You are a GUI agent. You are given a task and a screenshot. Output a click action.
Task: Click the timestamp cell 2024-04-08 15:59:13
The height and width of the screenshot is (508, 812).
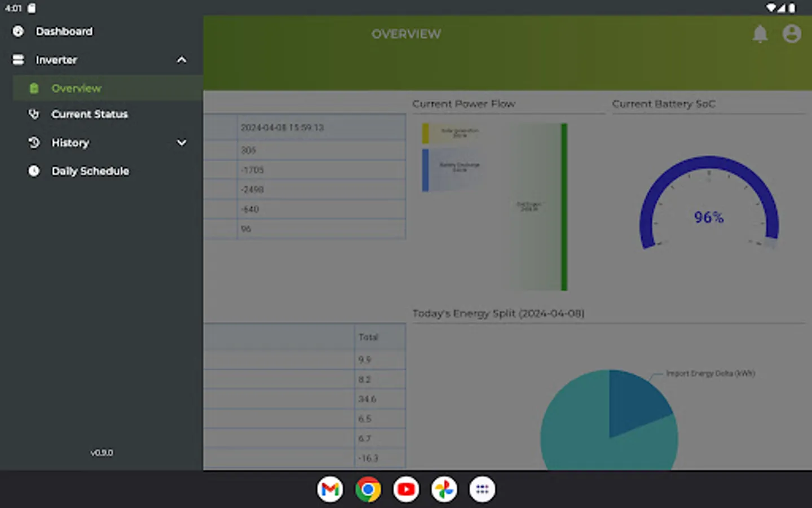tap(321, 128)
